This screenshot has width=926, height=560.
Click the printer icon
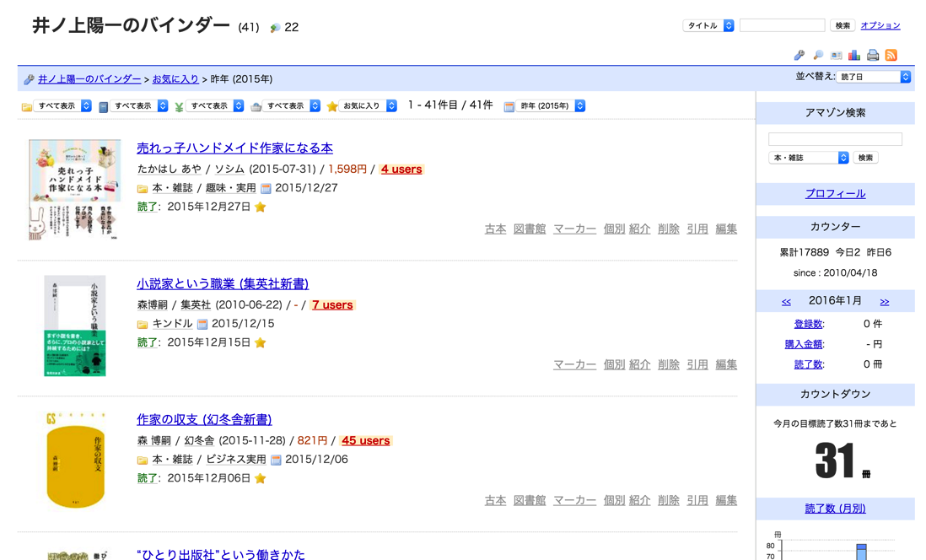click(873, 56)
